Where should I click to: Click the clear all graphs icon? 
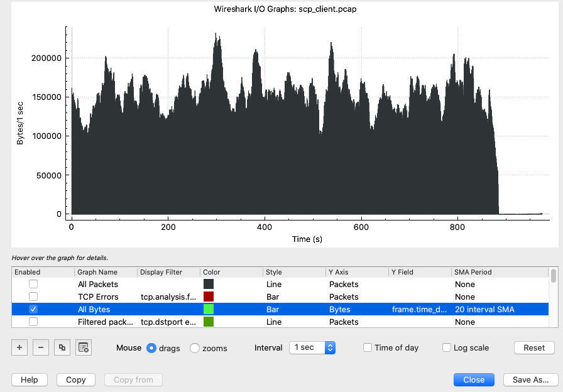coord(83,347)
